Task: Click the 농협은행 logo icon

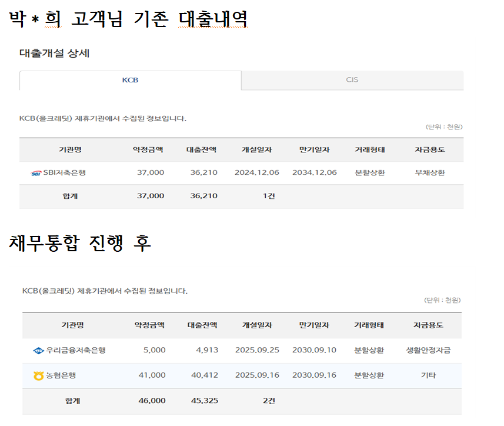Action: [x=39, y=375]
